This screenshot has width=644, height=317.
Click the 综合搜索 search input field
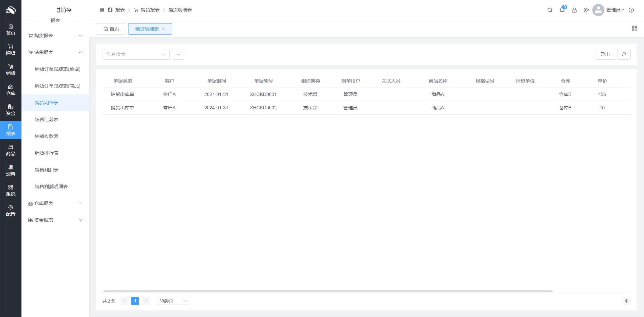(x=133, y=54)
